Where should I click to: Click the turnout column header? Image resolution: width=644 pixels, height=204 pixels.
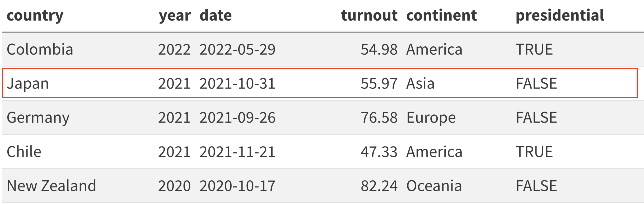(x=369, y=15)
